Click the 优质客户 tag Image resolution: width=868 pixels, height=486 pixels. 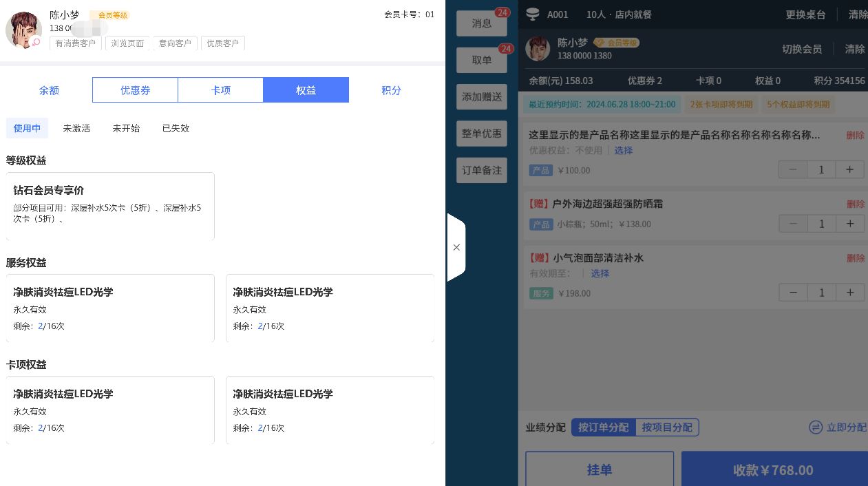[222, 43]
